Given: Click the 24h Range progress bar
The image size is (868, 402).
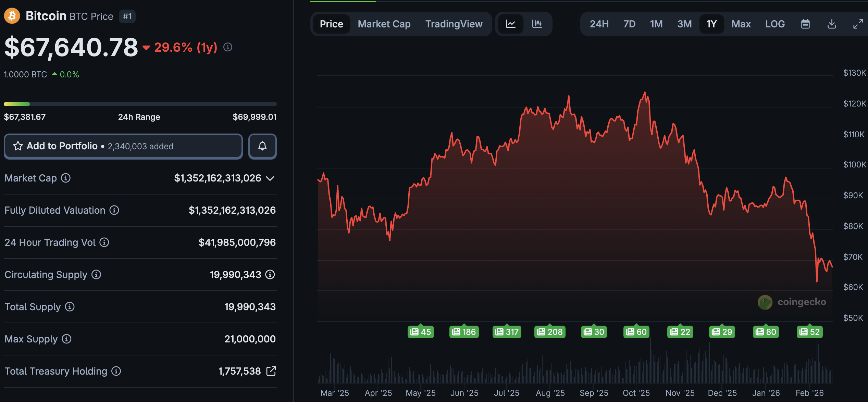Looking at the screenshot, I should (140, 104).
